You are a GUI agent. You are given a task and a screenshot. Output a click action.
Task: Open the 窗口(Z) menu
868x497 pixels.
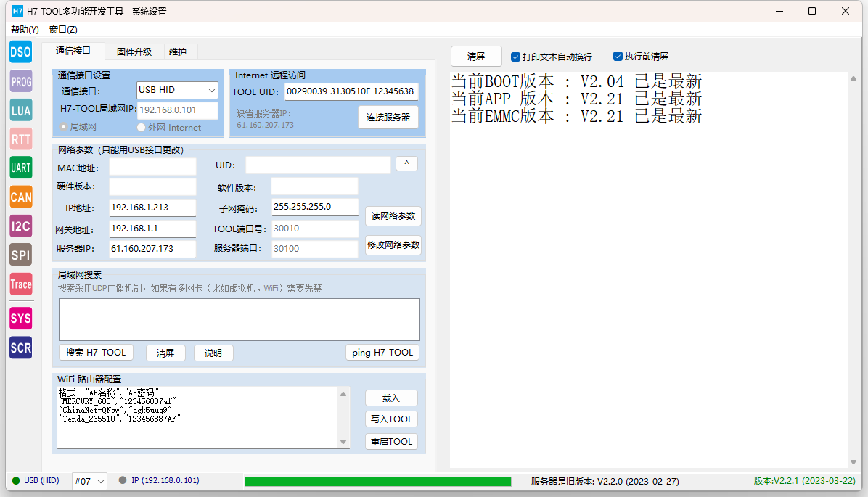coord(63,29)
